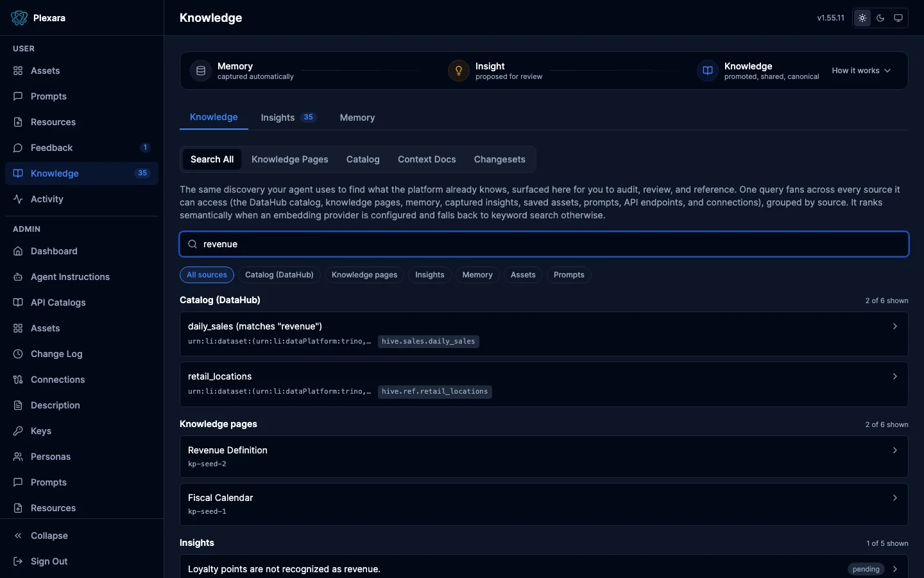
Task: Expand the How it works dropdown
Action: point(862,71)
